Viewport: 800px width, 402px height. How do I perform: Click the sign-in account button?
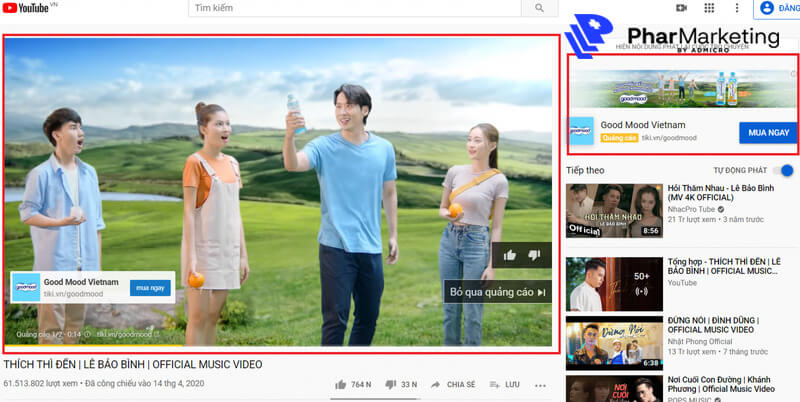click(778, 8)
